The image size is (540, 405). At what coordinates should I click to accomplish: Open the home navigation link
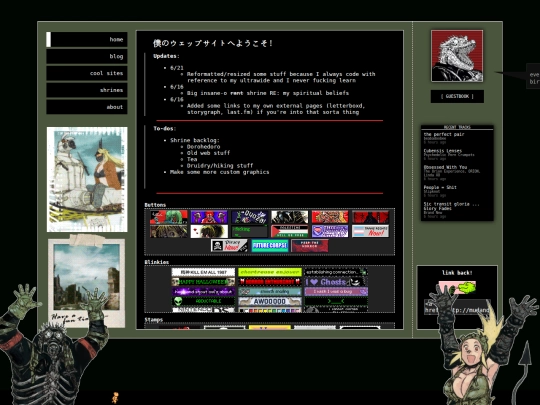(x=87, y=40)
